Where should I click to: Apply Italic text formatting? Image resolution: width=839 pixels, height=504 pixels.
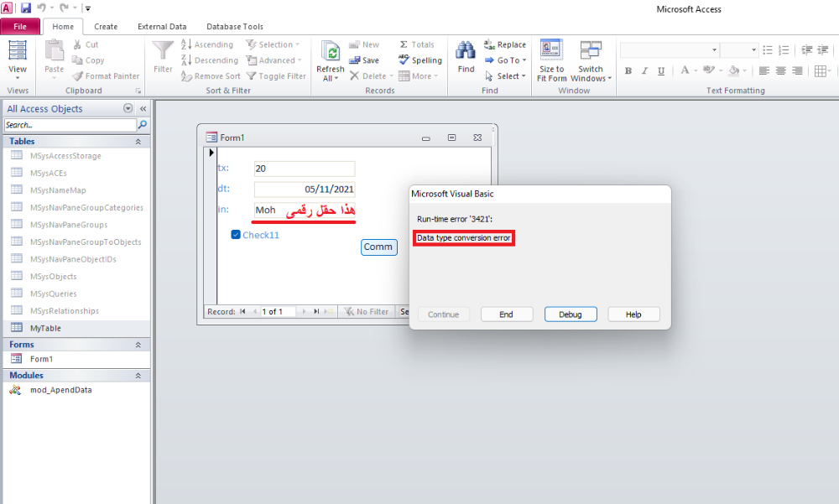[644, 70]
